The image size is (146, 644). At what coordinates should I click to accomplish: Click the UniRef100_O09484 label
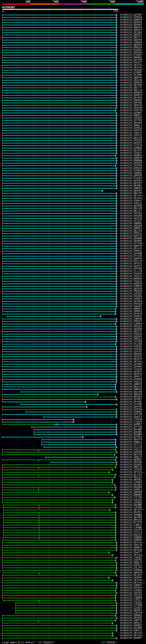pyautogui.click(x=131, y=379)
